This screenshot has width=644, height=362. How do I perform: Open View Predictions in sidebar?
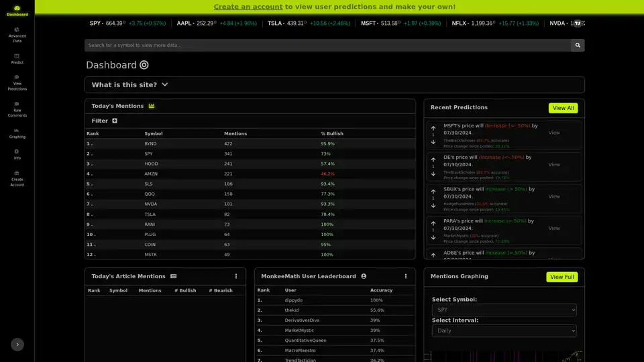tap(17, 82)
